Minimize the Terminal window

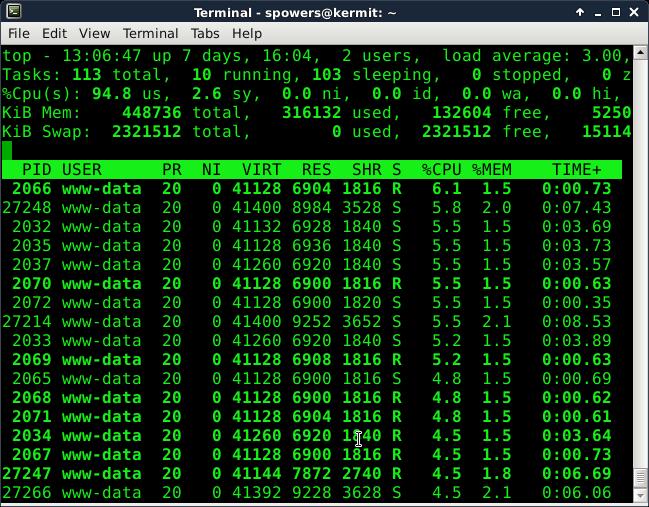click(x=599, y=12)
